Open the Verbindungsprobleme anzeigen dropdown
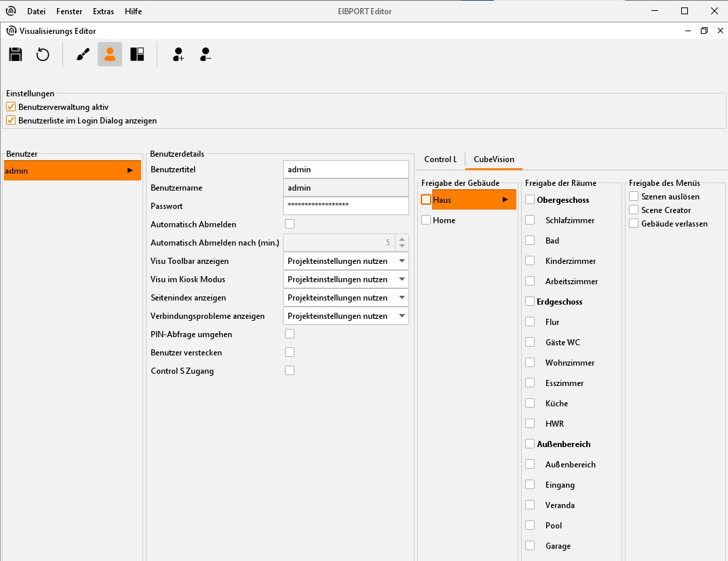Screen dimensions: 728x561 coord(345,316)
